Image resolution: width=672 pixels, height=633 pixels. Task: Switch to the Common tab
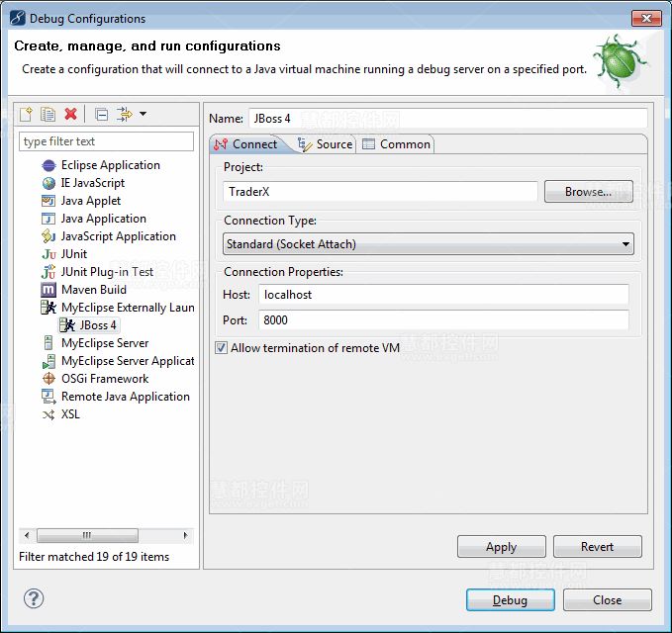(396, 144)
